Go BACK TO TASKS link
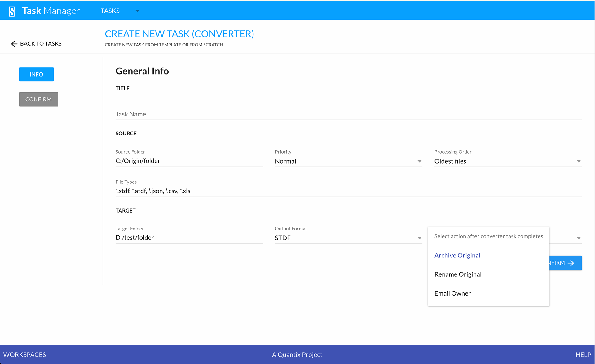Image resolution: width=595 pixels, height=364 pixels. (x=41, y=44)
